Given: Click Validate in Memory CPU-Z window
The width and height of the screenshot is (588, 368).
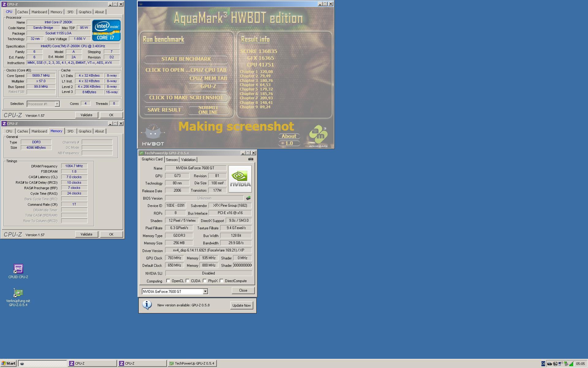Looking at the screenshot, I should point(86,234).
